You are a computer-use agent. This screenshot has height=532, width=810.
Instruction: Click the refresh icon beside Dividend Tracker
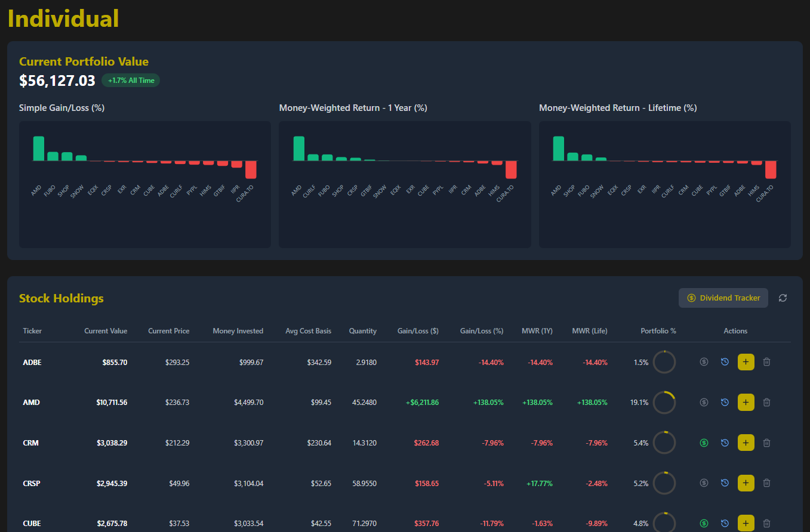[783, 298]
